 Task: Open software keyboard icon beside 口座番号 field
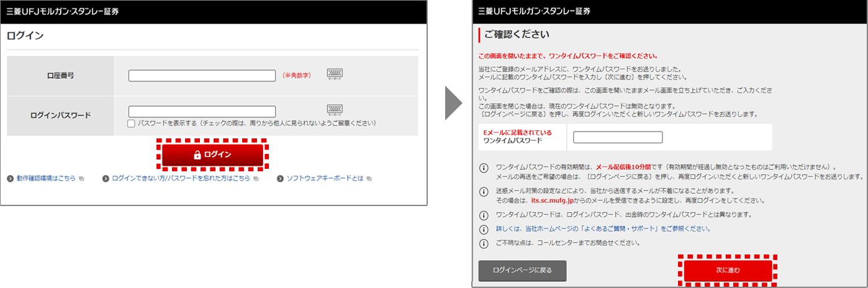(335, 74)
